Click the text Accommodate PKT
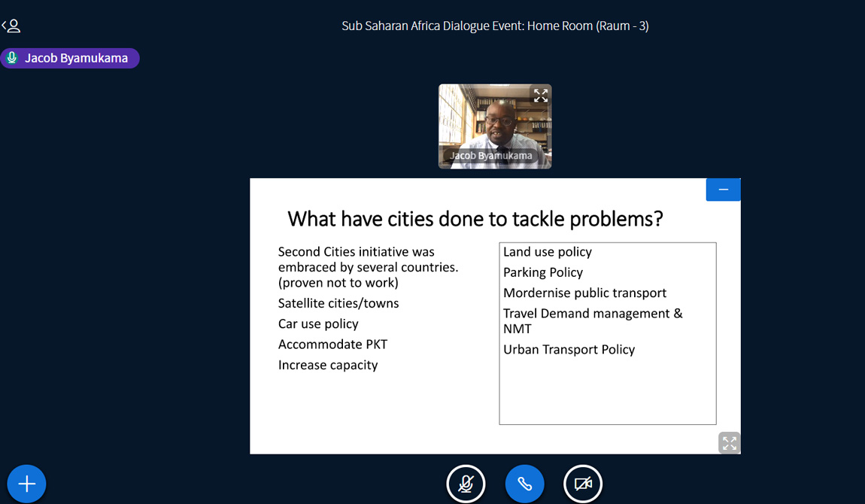 pos(332,345)
